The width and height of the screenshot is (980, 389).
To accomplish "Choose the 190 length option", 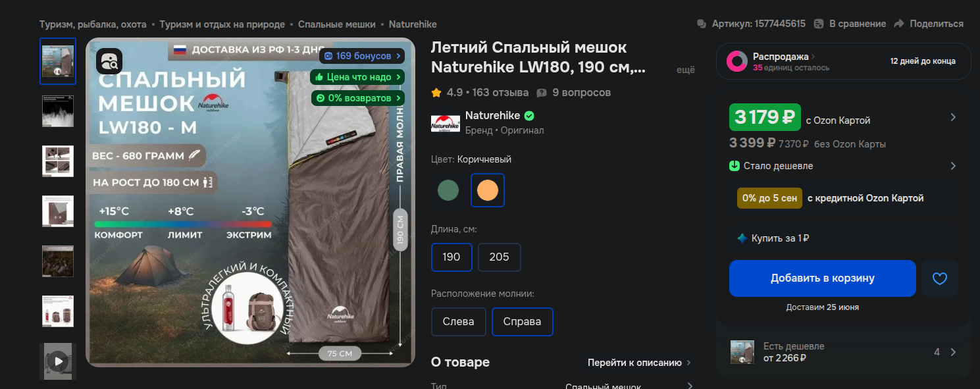I will [451, 257].
